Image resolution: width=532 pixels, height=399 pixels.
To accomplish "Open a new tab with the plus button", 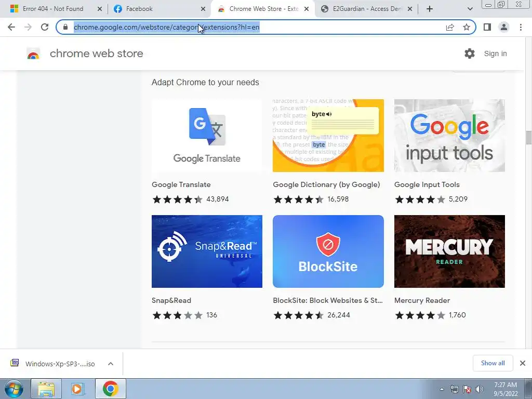I will 430,9.
